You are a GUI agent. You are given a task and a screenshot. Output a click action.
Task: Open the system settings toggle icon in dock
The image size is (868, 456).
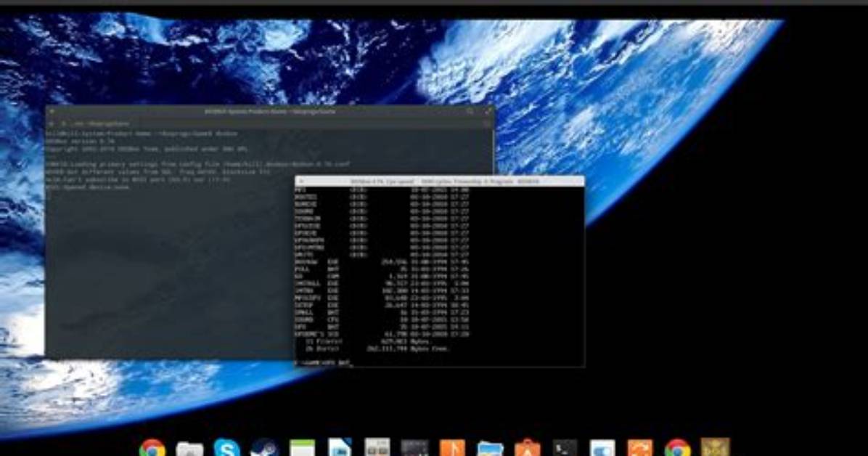coord(602,448)
